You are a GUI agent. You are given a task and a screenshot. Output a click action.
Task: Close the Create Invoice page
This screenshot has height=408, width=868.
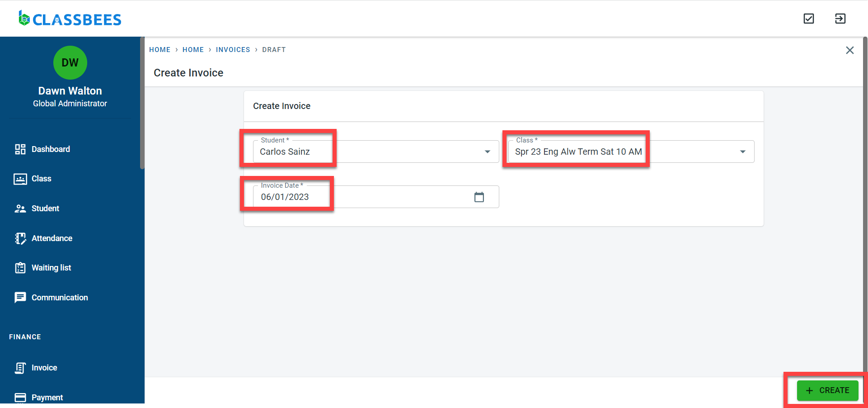pos(849,50)
